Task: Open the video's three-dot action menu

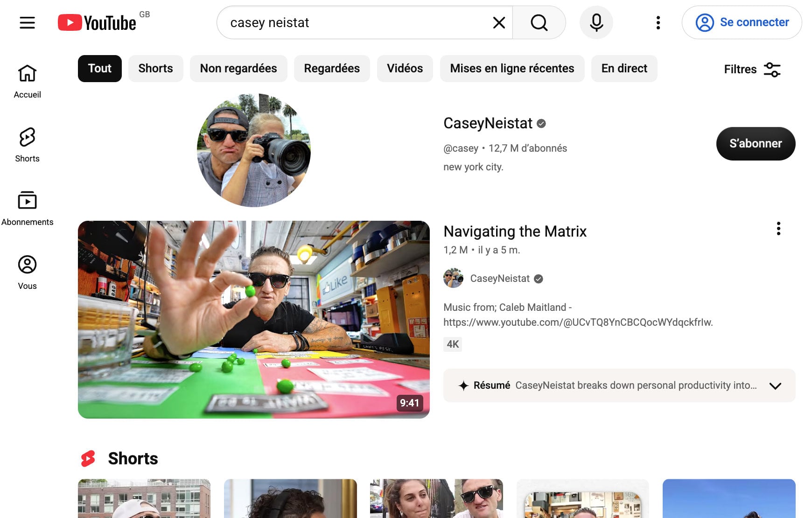Action: point(778,229)
